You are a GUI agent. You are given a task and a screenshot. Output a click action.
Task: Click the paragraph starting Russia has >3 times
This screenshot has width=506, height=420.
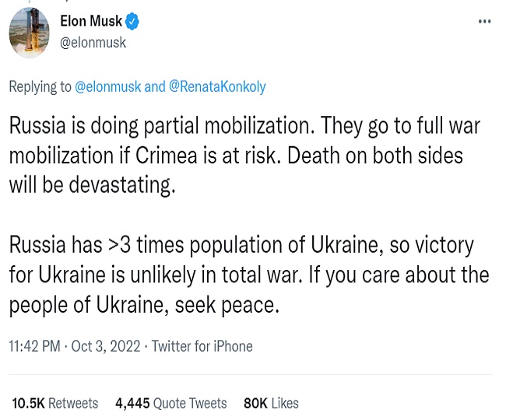tap(249, 275)
